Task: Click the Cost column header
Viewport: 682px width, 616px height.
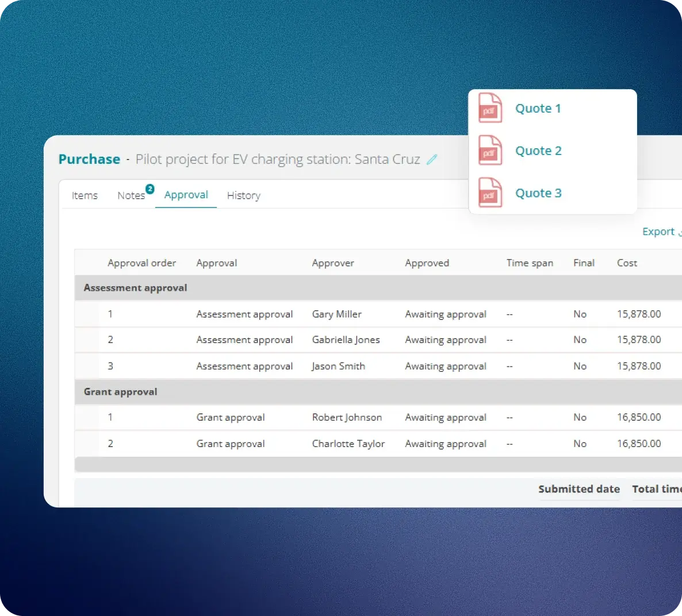Action: click(x=627, y=263)
